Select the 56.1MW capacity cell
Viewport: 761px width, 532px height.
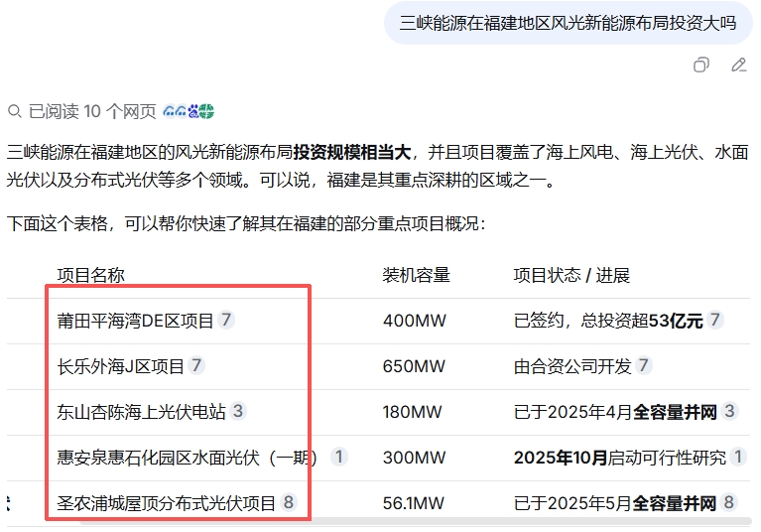coord(414,503)
